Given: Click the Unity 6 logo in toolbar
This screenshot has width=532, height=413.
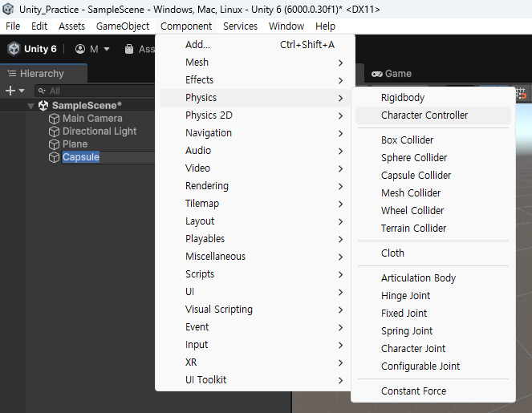Looking at the screenshot, I should 14,49.
